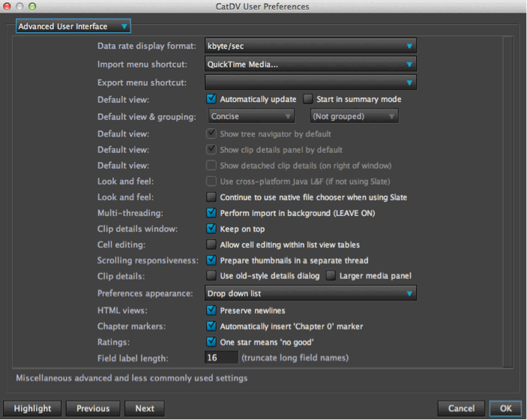Toggle automatic 'Chapter 0' marker insertion
527x420 pixels.
coord(211,325)
